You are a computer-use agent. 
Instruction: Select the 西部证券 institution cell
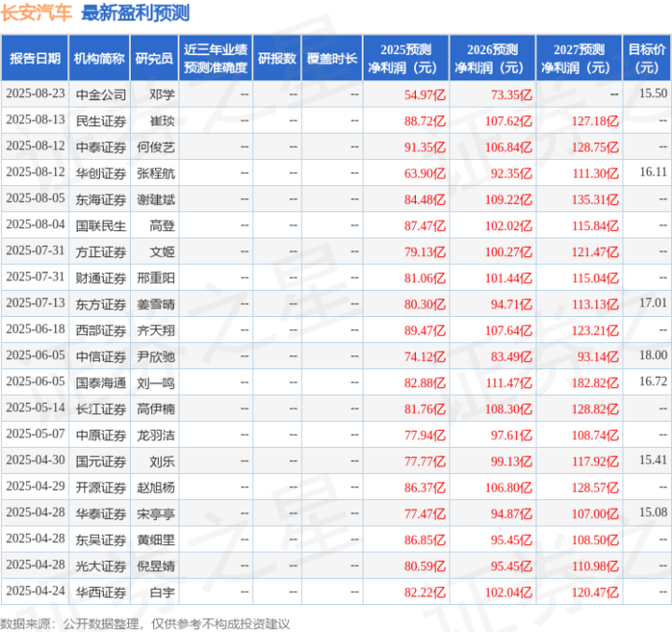(101, 331)
